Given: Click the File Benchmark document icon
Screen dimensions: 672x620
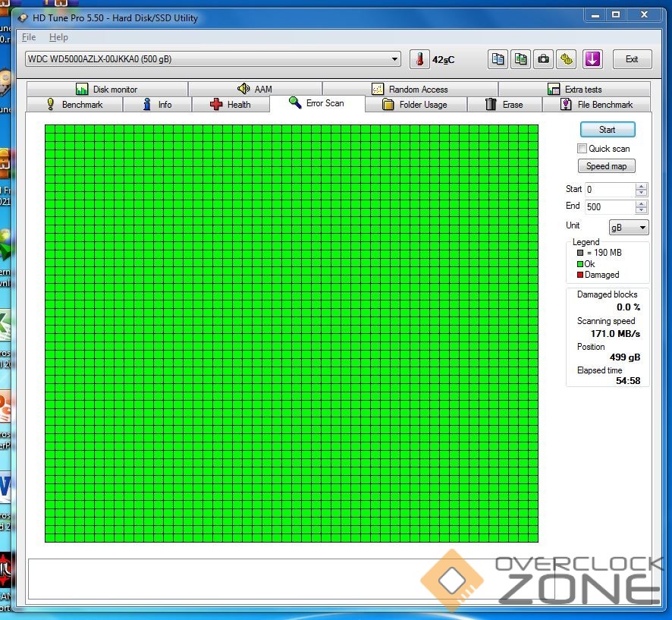Looking at the screenshot, I should point(566,104).
